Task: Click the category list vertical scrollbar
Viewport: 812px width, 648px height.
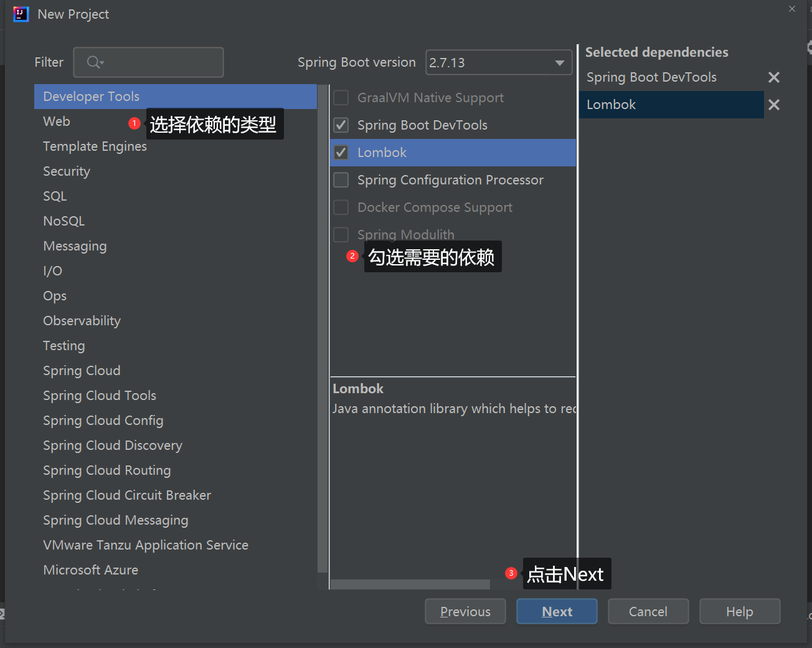Action: tap(322, 328)
